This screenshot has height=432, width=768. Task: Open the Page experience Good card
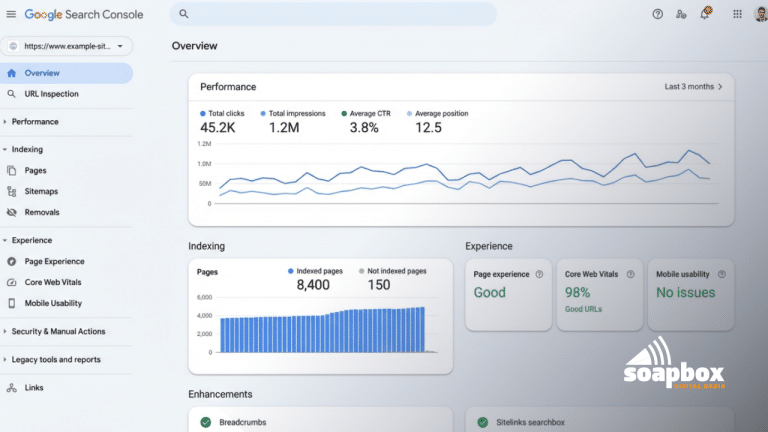coord(508,294)
